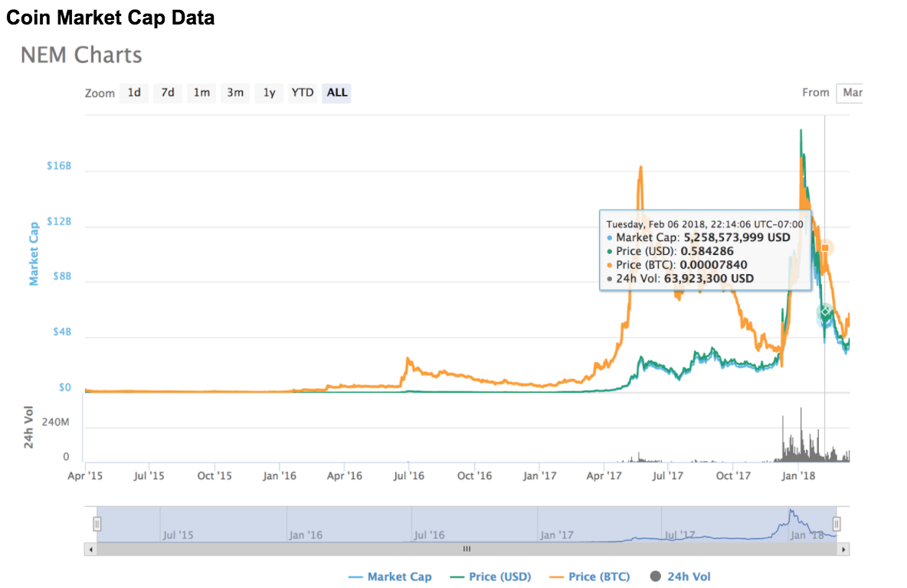
Task: Select the YTD zoom range
Action: [303, 93]
